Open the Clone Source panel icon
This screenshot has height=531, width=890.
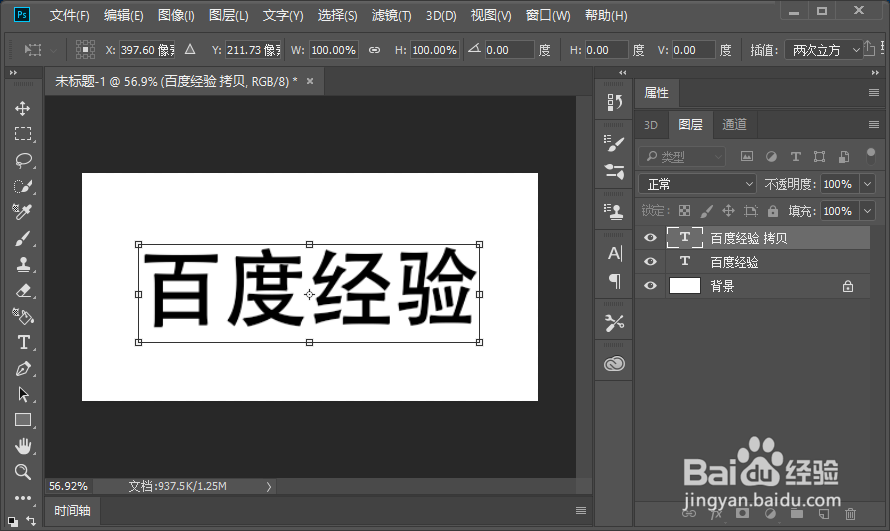tap(614, 212)
